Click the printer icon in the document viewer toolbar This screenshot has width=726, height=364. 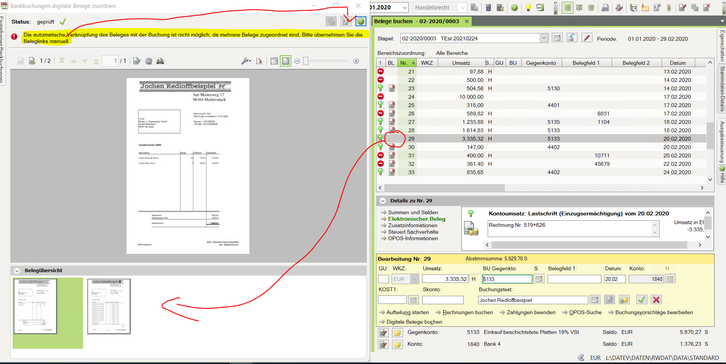160,61
